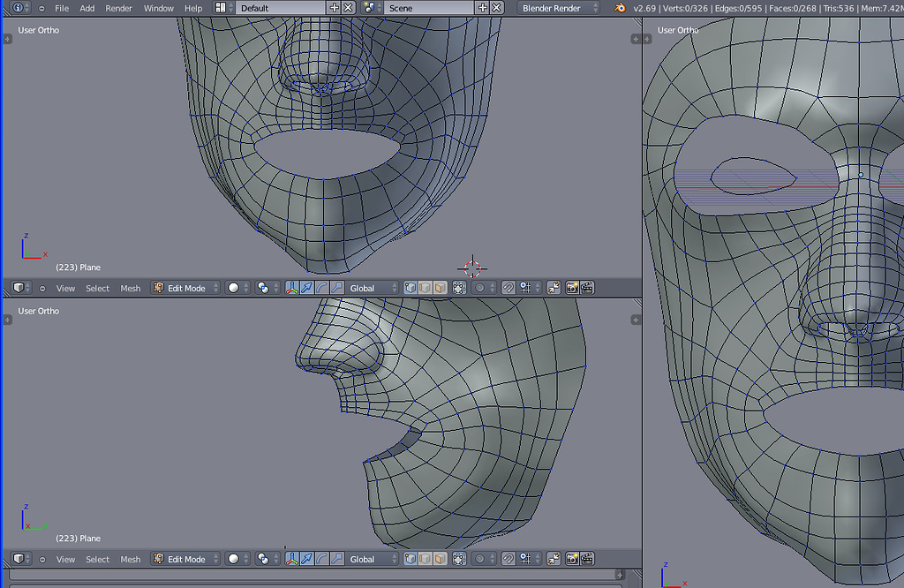The image size is (904, 588).
Task: Select vertex select mode in side-view header
Action: [x=411, y=559]
